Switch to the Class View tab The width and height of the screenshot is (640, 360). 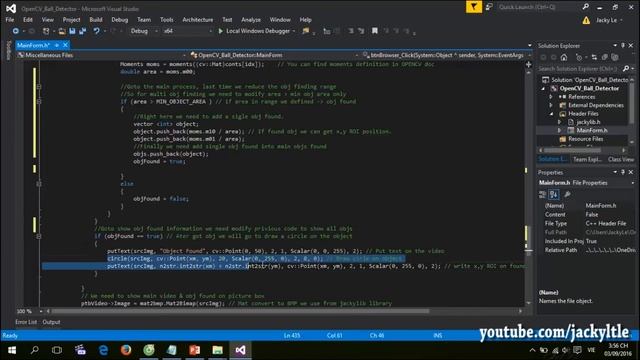click(x=620, y=160)
